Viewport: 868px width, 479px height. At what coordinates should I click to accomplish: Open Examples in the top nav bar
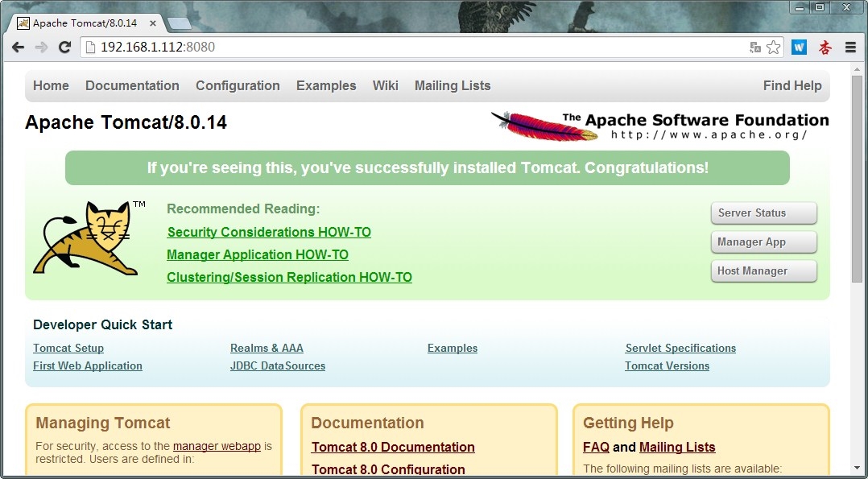point(326,86)
